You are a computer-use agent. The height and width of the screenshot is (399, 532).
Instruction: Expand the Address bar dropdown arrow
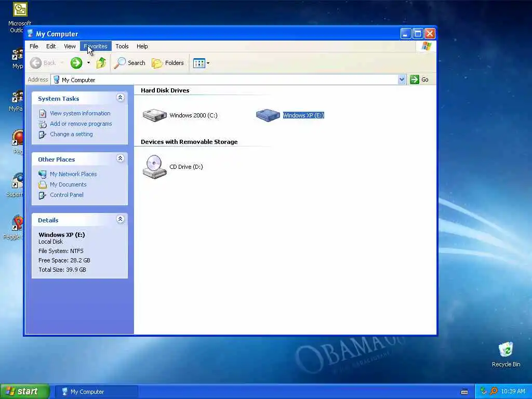[x=402, y=79]
